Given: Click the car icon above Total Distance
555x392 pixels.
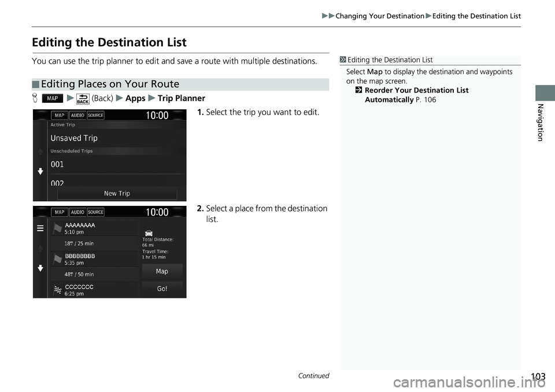Looking at the screenshot, I should [x=149, y=233].
